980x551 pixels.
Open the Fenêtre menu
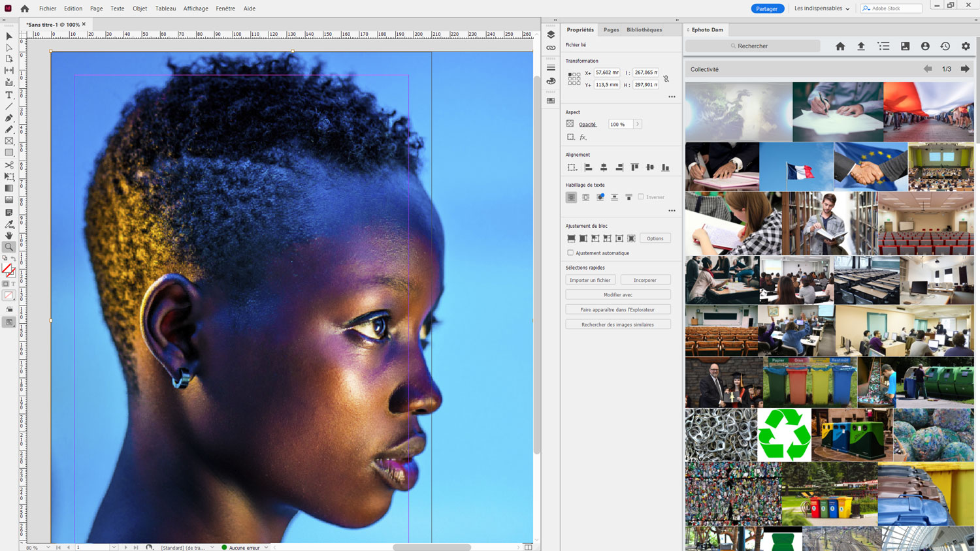pos(225,8)
